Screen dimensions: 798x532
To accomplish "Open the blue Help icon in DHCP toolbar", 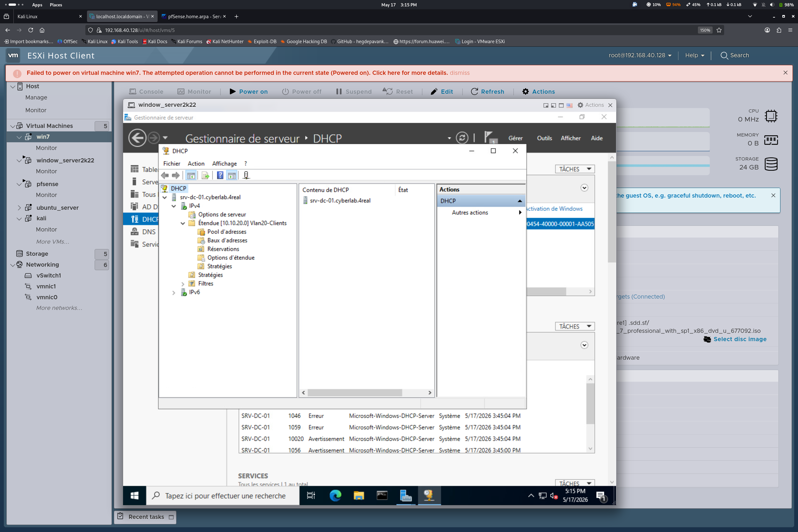I will coord(220,176).
